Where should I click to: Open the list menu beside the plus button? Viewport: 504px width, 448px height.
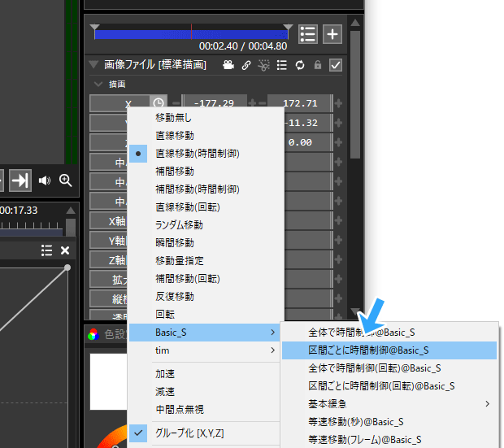[308, 34]
